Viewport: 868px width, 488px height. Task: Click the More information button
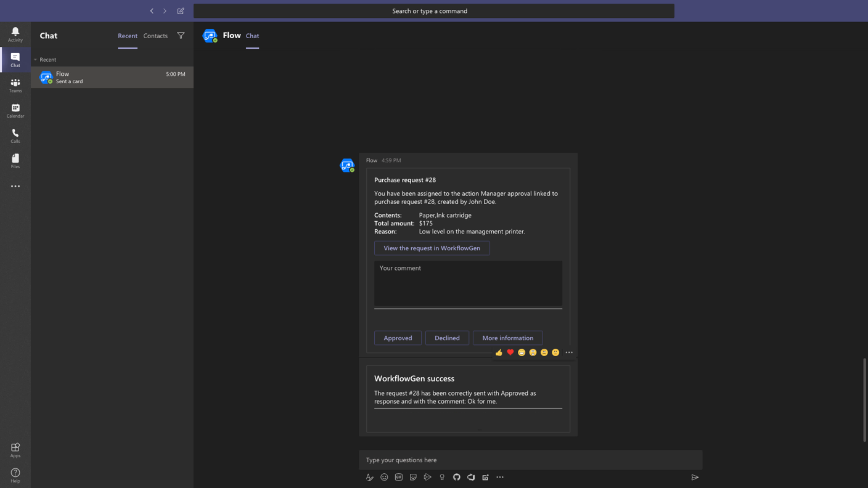507,338
